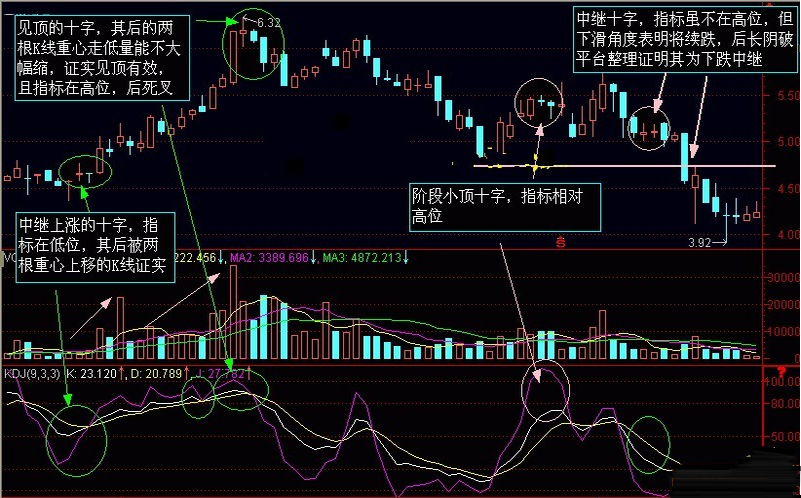This screenshot has height=498, width=801.
Task: Click the tallest volume bar in the volume panel
Action: 233,312
